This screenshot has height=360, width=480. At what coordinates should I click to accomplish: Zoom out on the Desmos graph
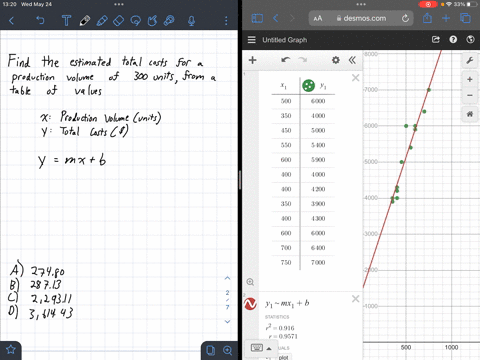pos(470,95)
